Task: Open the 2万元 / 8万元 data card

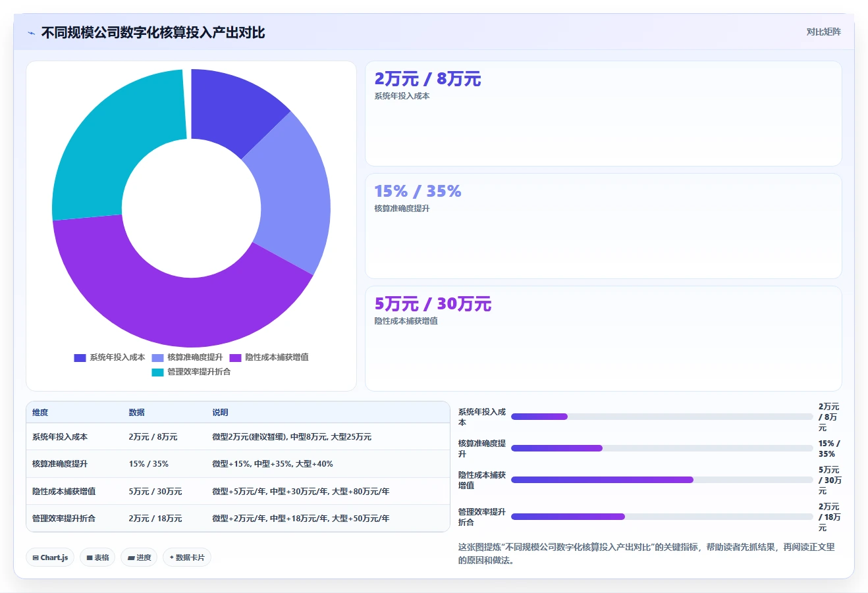Action: click(x=603, y=113)
